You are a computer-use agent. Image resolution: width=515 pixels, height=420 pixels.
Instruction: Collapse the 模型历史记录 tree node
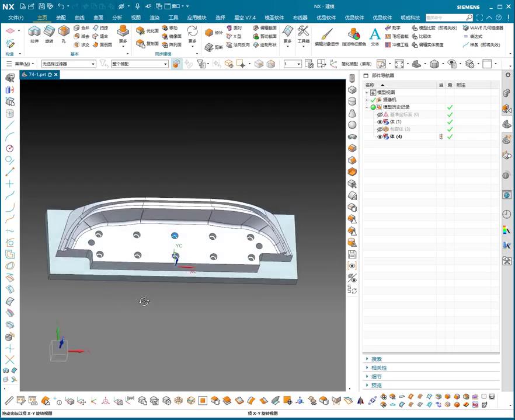click(367, 107)
